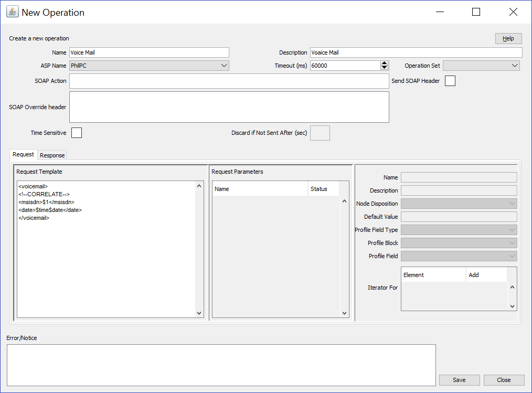Click the </voicemail> closing tag line

pos(34,218)
